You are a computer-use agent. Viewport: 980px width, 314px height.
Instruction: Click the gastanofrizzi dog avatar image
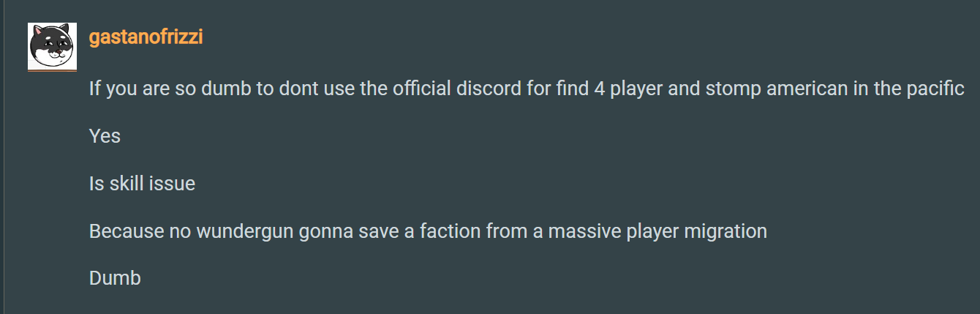point(52,46)
